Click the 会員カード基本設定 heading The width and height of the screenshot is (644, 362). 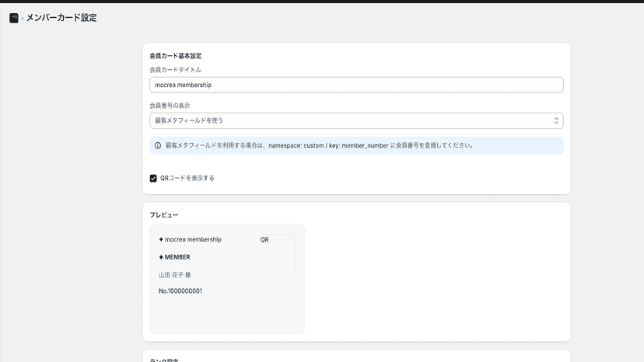coord(175,56)
